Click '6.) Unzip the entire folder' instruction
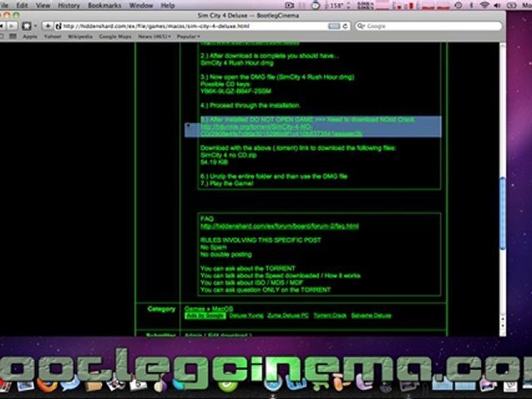 (x=273, y=176)
